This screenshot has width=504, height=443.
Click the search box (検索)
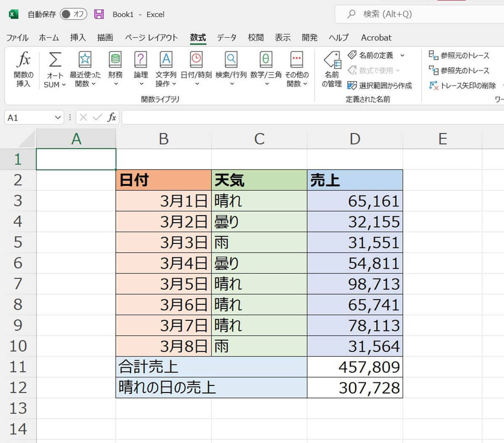click(x=386, y=14)
